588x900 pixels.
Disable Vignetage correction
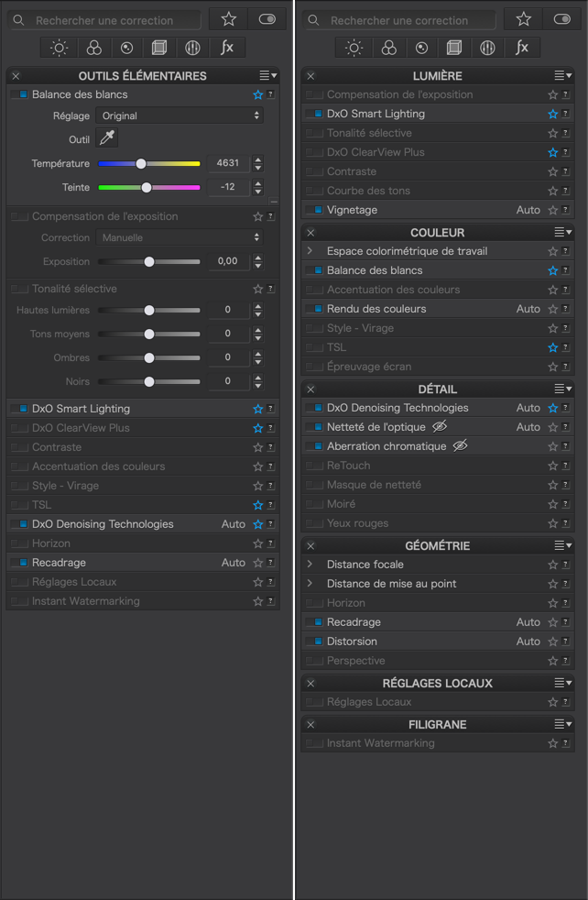click(x=314, y=210)
